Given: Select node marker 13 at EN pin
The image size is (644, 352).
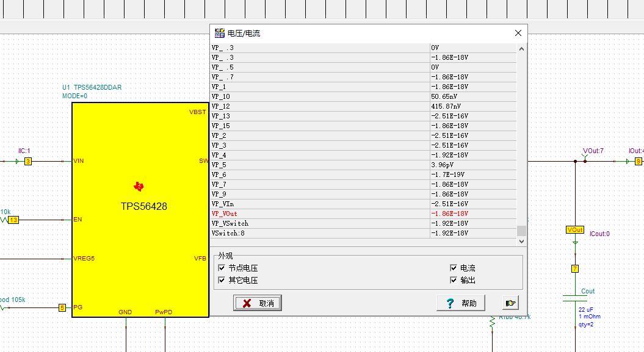Looking at the screenshot, I should tap(13, 220).
